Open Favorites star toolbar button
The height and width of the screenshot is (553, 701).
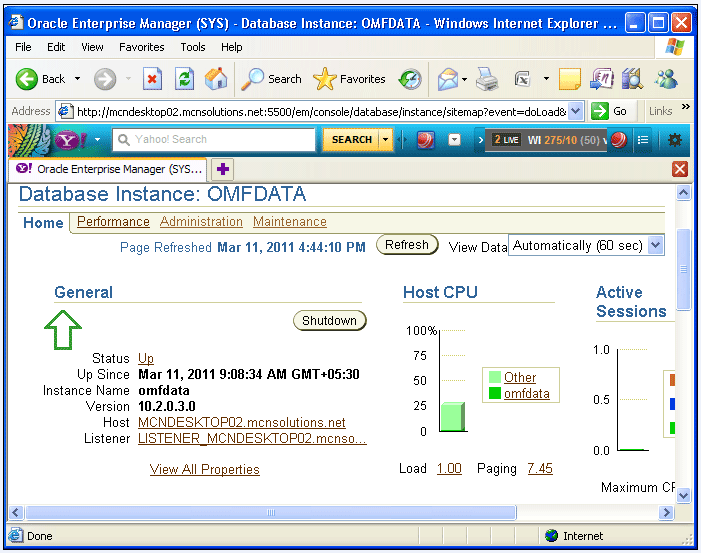point(349,79)
